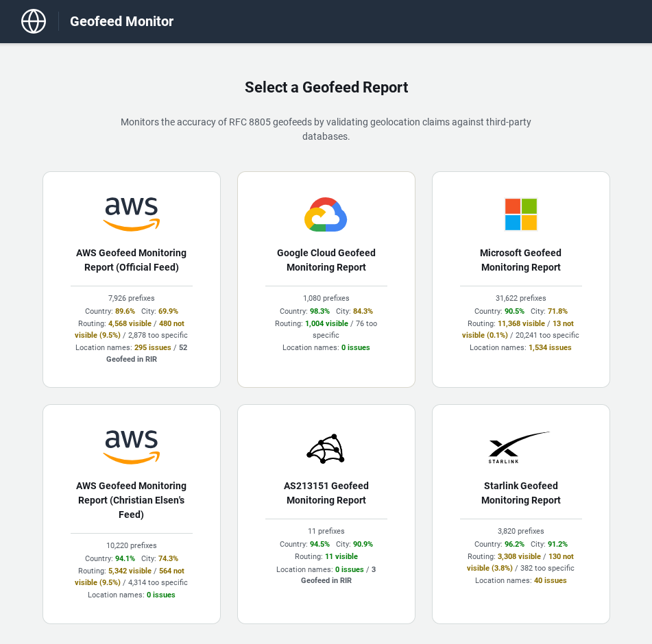
Task: Open Starlink Geofeed Monitoring Report
Action: pos(520,493)
